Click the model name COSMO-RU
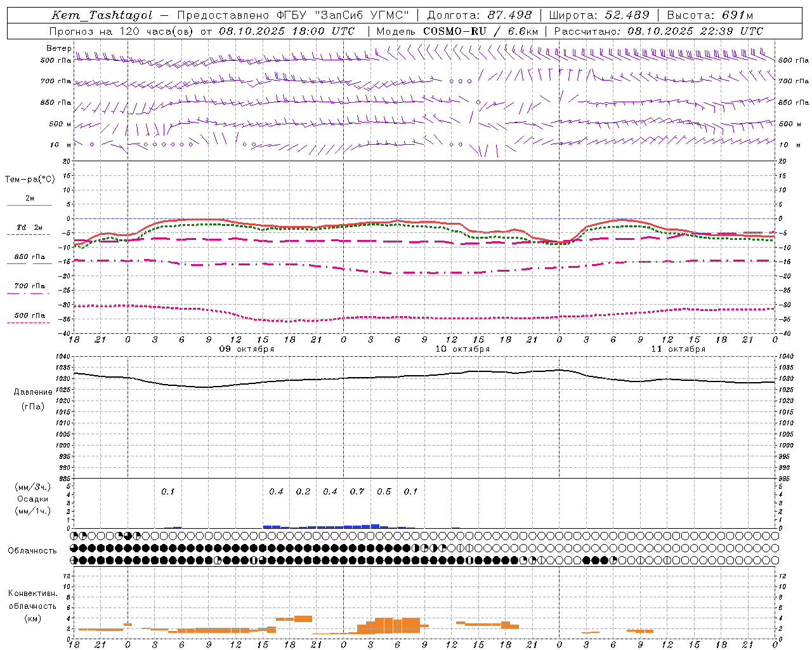812x650 pixels. point(455,31)
